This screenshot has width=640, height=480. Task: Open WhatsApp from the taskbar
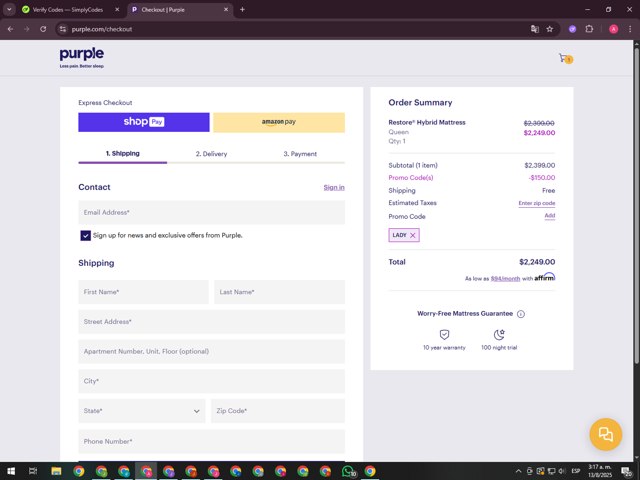(x=348, y=471)
